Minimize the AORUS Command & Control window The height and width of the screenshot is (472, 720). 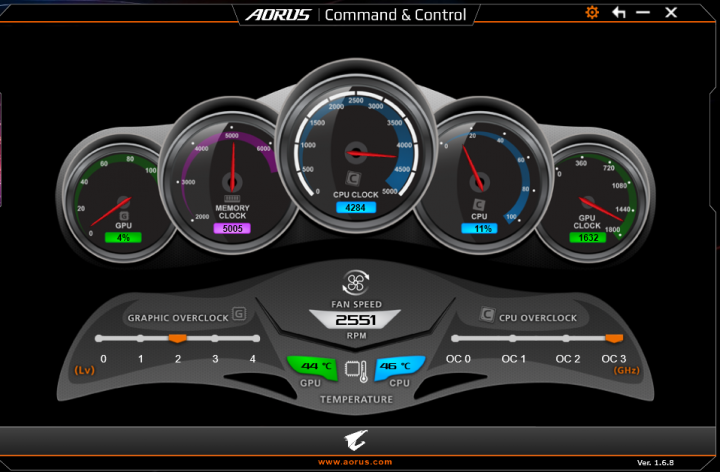point(643,12)
